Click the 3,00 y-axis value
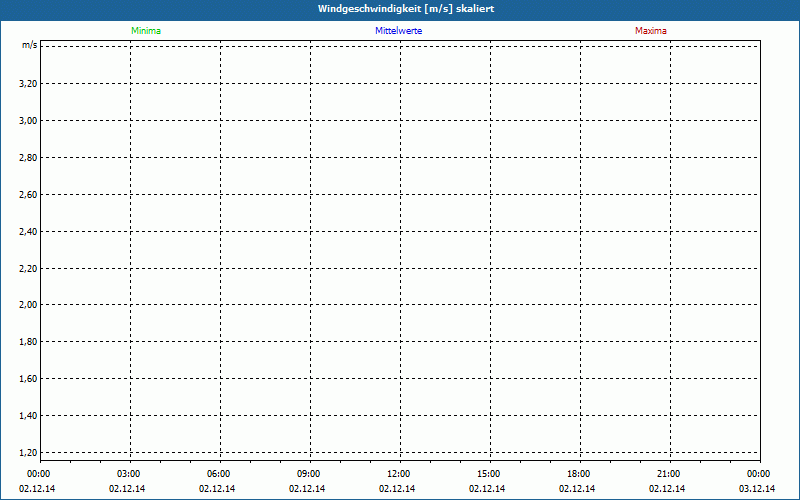This screenshot has width=800, height=500. pyautogui.click(x=28, y=121)
